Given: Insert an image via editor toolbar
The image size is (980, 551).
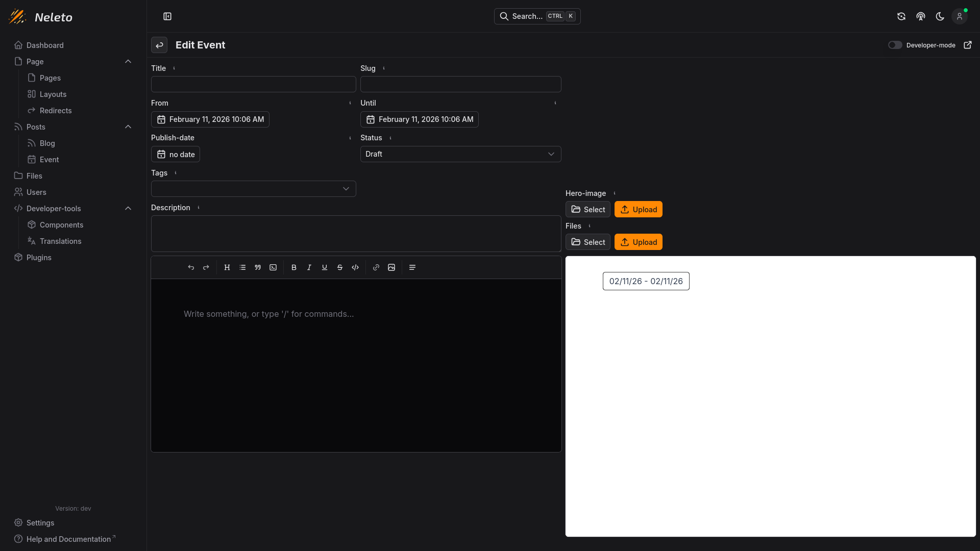Looking at the screenshot, I should click(x=391, y=267).
